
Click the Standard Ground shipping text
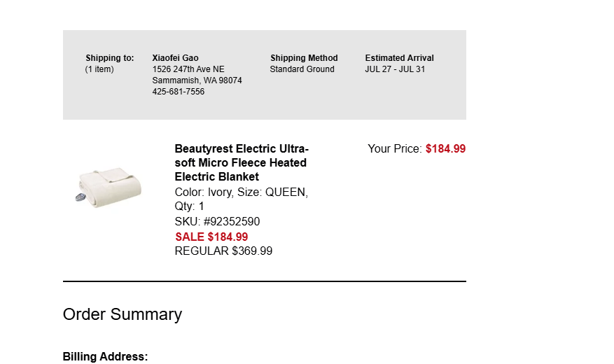click(302, 69)
